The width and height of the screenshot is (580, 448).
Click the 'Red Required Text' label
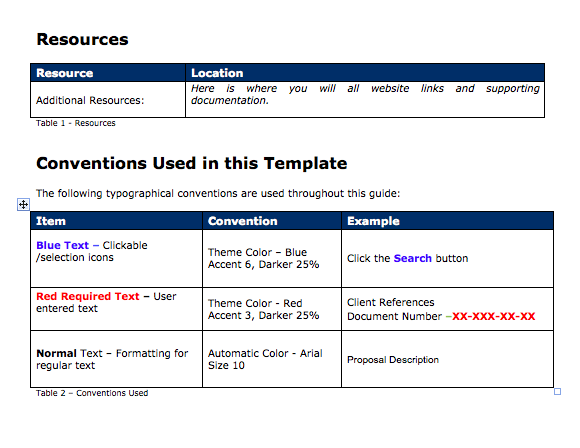pos(88,296)
